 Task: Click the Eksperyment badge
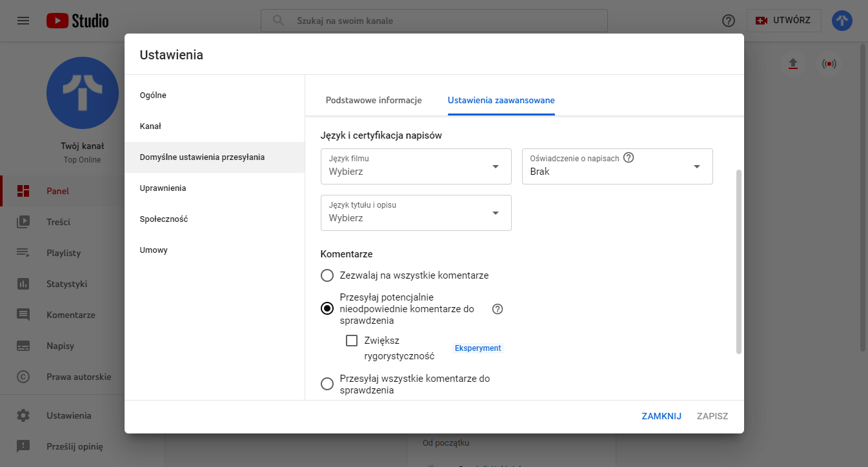coord(478,348)
